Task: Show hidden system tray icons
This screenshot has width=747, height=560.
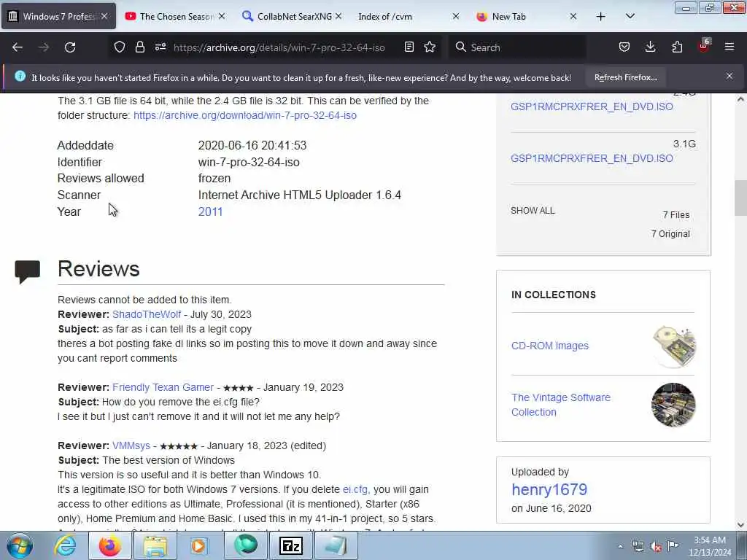Action: coord(620,547)
